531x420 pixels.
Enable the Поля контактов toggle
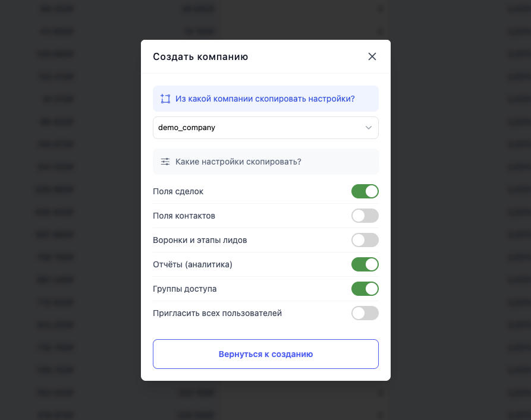pyautogui.click(x=365, y=216)
